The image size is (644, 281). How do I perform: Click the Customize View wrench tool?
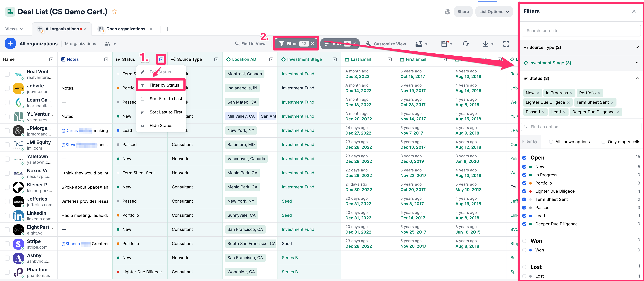[386, 44]
